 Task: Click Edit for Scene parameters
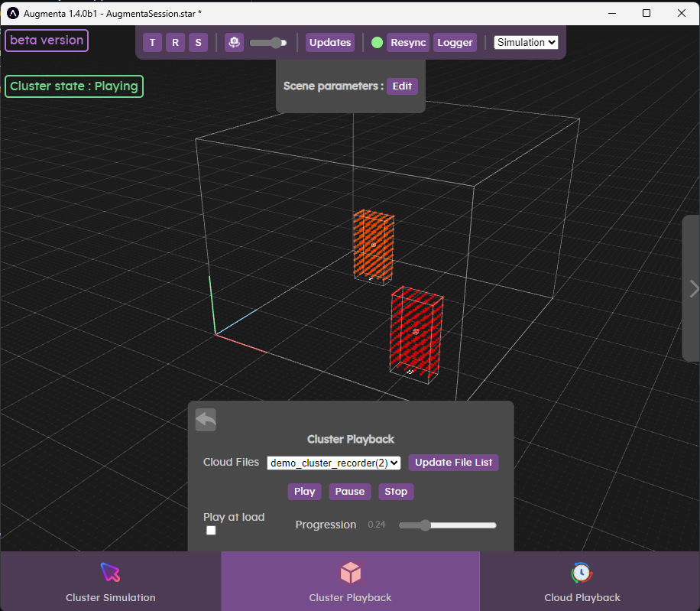click(402, 86)
